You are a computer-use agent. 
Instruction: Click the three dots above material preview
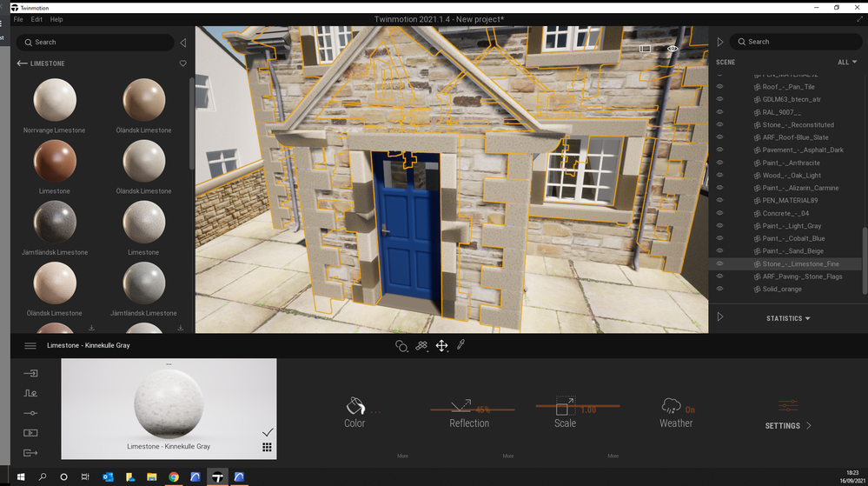(169, 364)
